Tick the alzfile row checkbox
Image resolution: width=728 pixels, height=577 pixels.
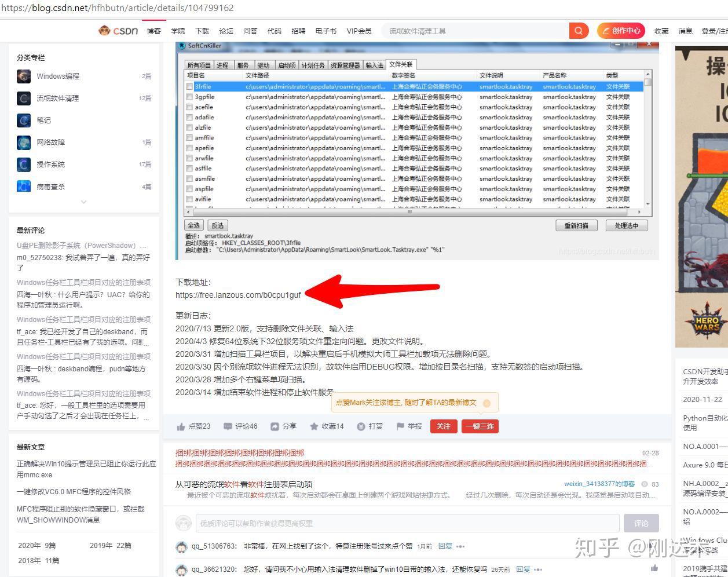pyautogui.click(x=189, y=127)
